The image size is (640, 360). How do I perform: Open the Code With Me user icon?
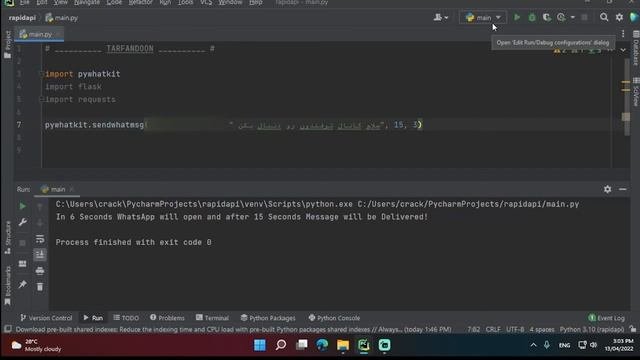tap(441, 18)
